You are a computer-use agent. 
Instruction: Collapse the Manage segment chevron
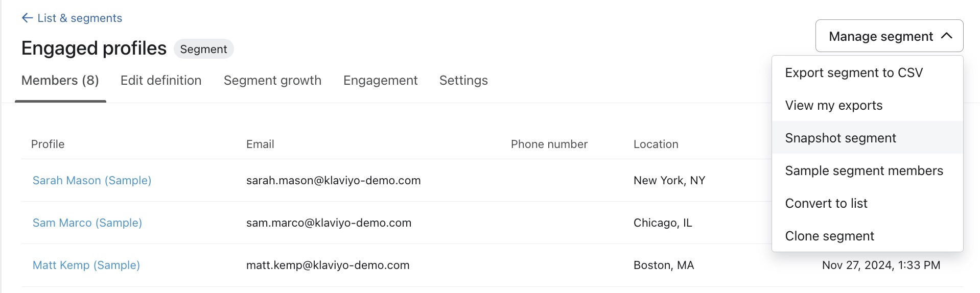(946, 36)
